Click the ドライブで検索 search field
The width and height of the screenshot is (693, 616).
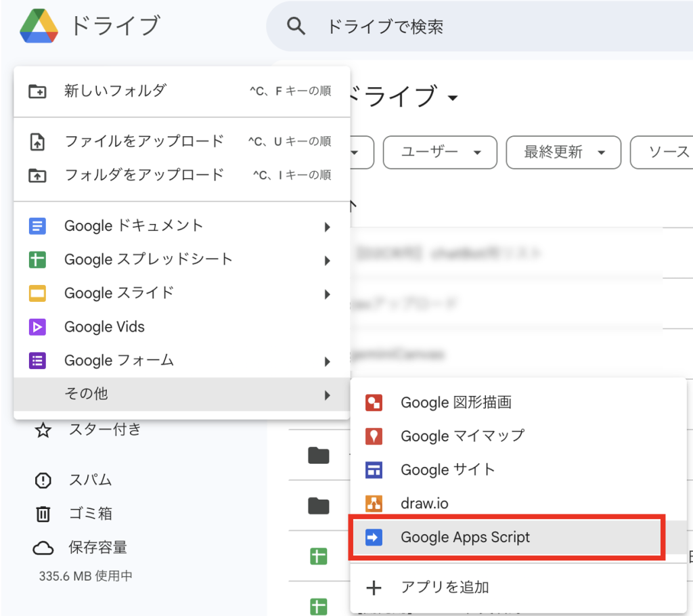[x=474, y=27]
